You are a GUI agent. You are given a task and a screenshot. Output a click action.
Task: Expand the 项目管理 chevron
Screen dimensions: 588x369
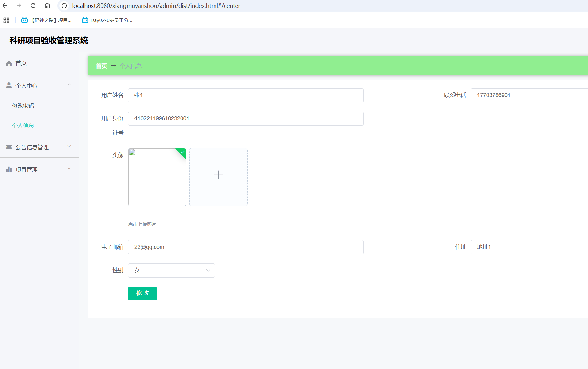click(69, 168)
